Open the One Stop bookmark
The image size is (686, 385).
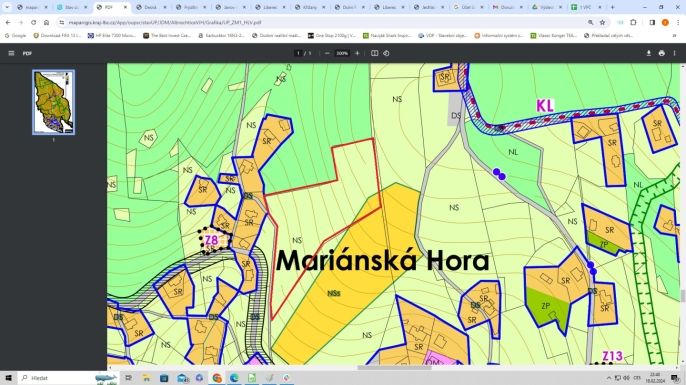(332, 35)
